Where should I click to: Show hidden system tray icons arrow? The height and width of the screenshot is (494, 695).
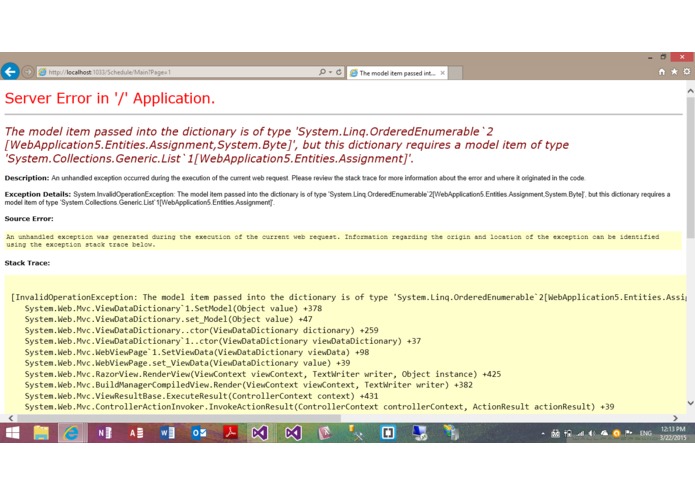543,434
